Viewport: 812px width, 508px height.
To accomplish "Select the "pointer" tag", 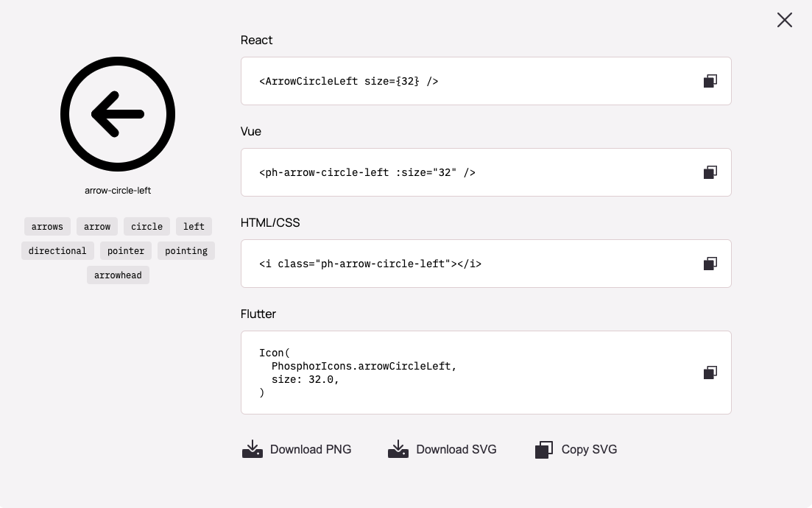I will click(126, 251).
